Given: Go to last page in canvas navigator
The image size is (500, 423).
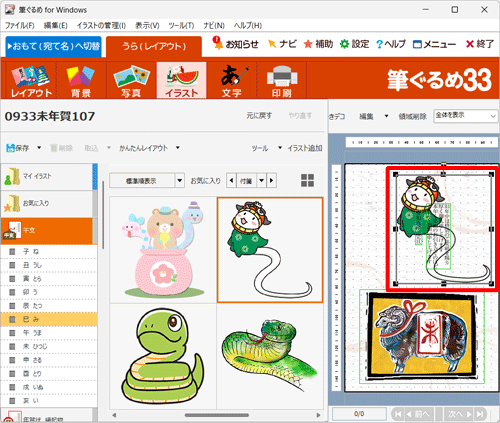Looking at the screenshot, I should pyautogui.click(x=480, y=414).
